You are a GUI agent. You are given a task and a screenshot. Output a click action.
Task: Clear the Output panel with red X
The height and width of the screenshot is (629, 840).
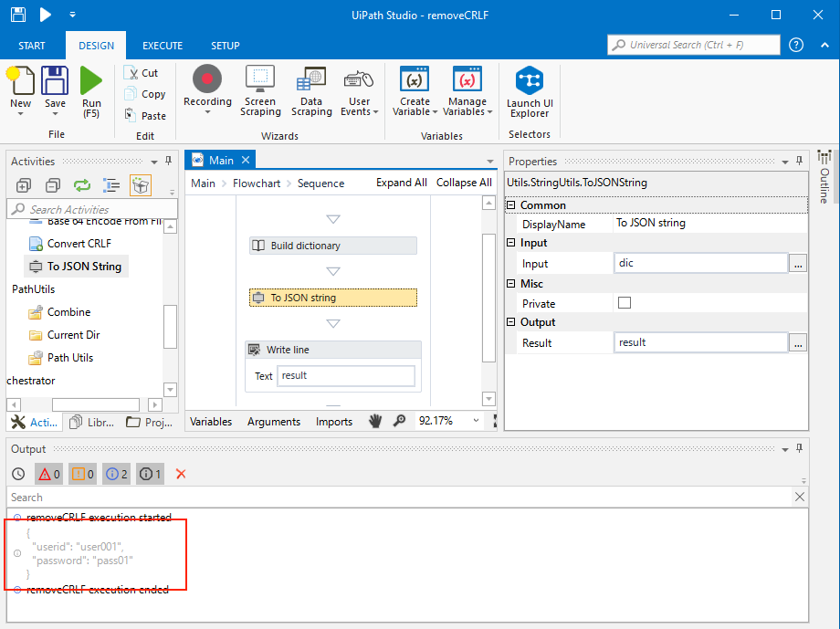click(x=181, y=474)
